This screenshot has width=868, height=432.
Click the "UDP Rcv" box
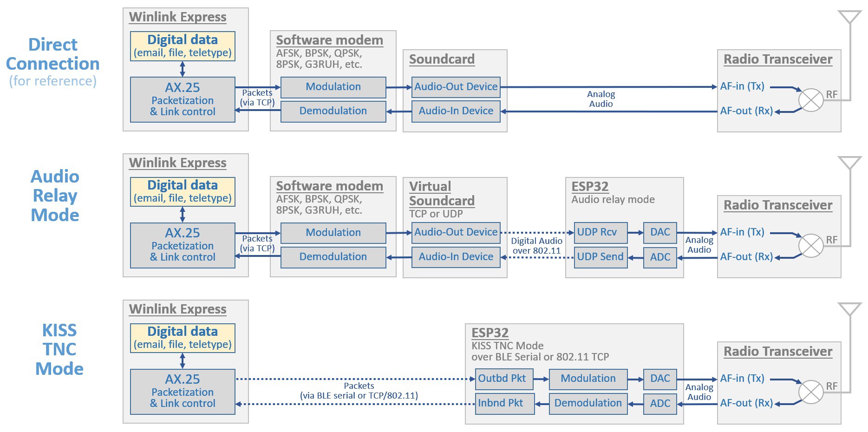tap(601, 233)
